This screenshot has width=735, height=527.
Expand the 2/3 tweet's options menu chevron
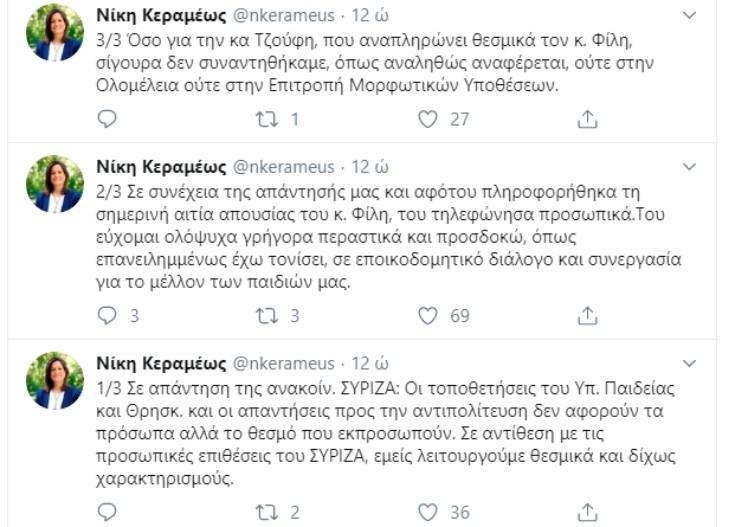tap(689, 165)
